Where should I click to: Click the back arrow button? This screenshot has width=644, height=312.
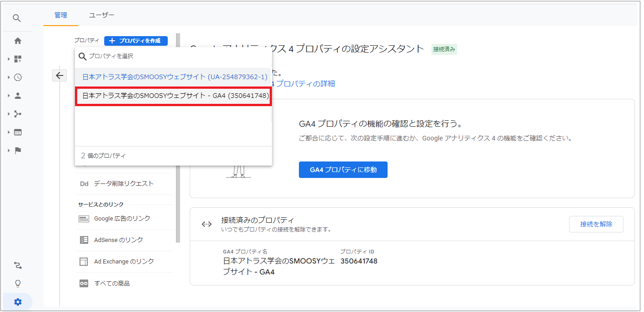(x=59, y=75)
